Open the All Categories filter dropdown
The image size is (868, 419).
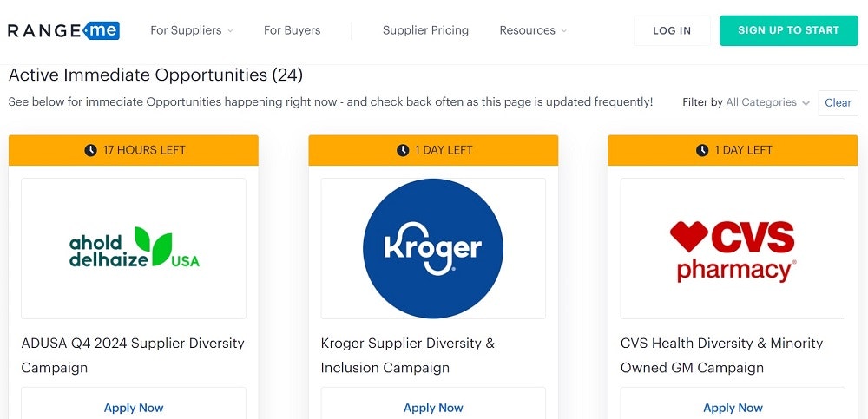(767, 102)
